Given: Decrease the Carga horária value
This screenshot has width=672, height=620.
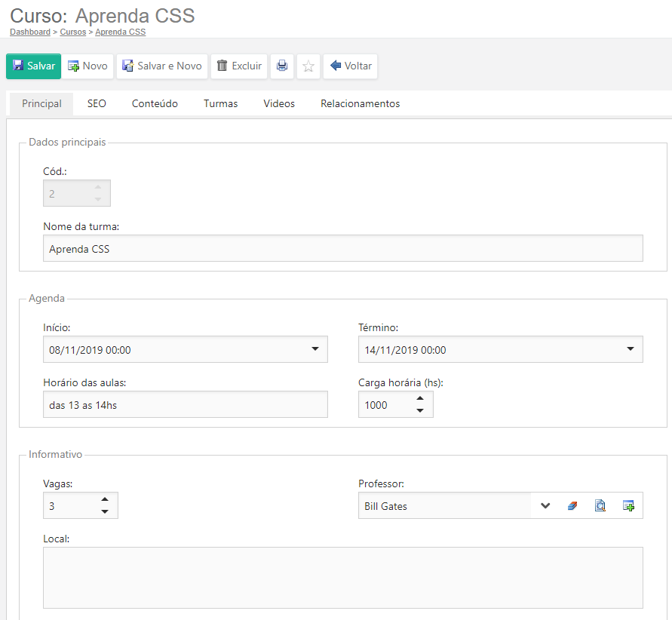Looking at the screenshot, I should pyautogui.click(x=420, y=411).
